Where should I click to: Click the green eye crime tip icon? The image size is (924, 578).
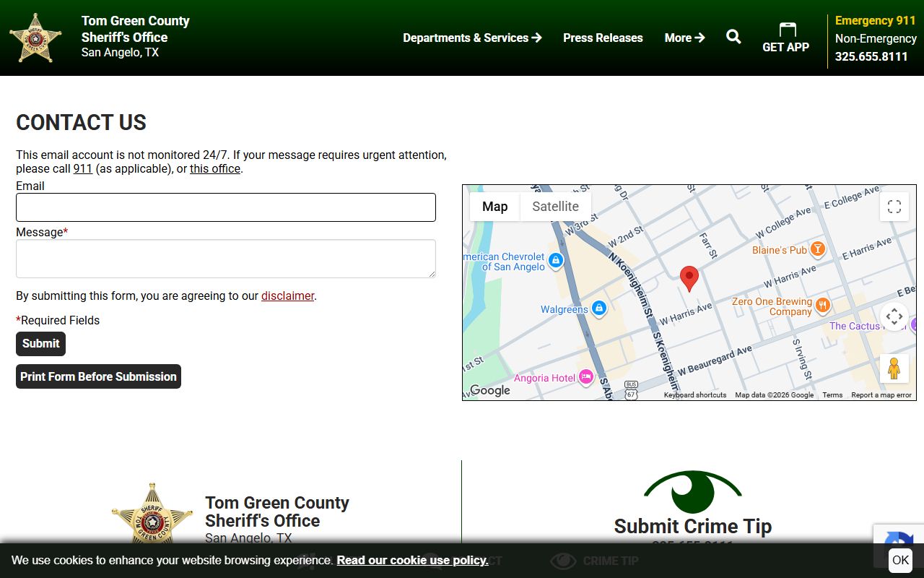tap(693, 491)
